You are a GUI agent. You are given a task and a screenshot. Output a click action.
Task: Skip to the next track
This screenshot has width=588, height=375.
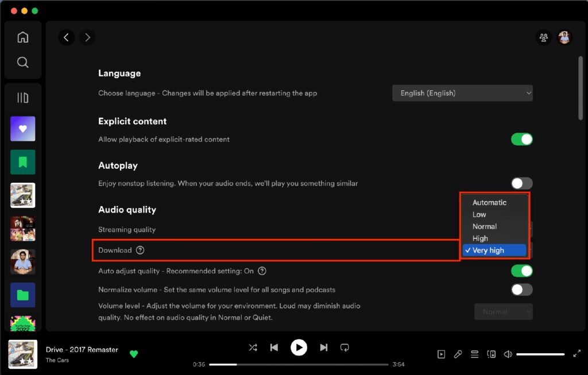(x=324, y=347)
